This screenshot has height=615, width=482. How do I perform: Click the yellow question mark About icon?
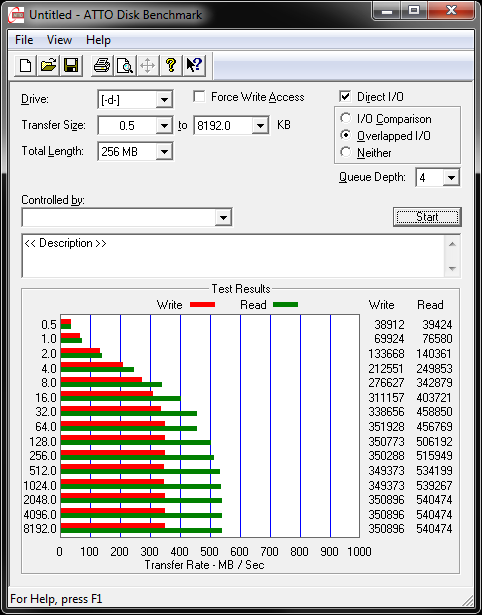[171, 65]
